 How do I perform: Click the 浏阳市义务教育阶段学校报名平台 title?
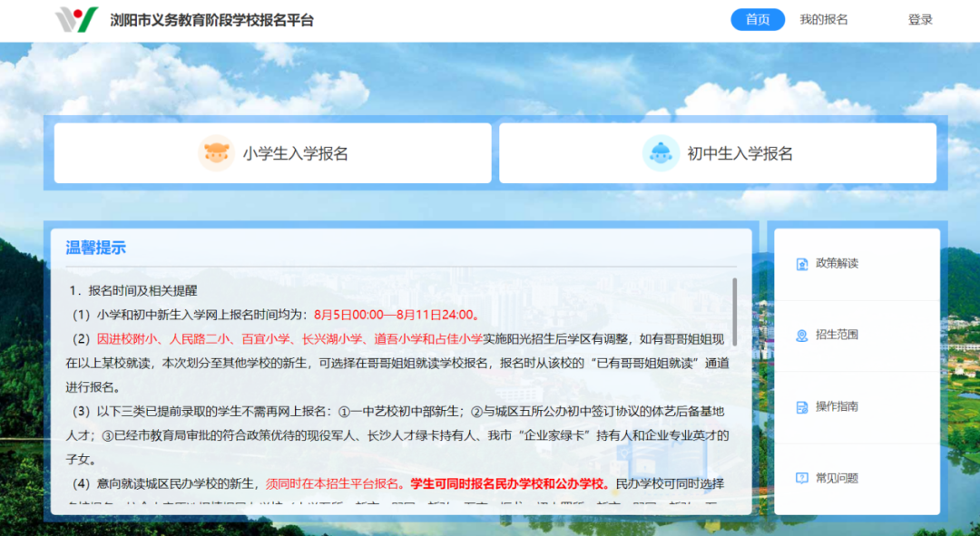point(211,20)
